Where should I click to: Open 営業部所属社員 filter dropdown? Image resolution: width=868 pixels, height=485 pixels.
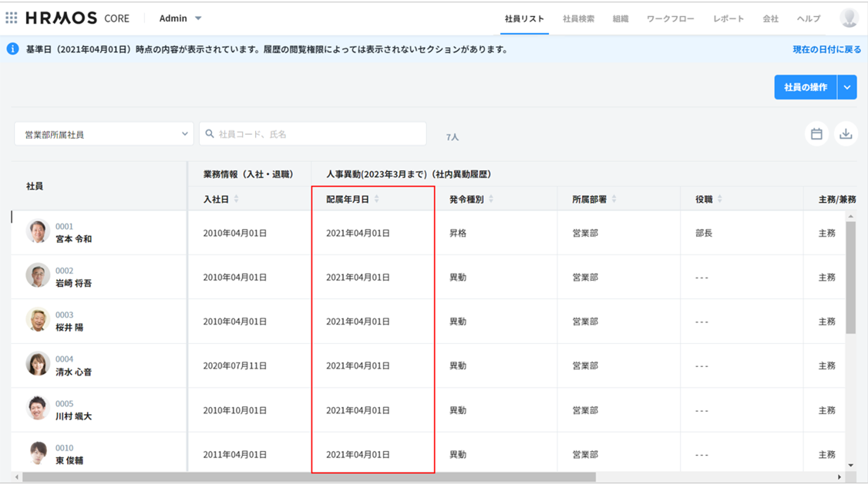tap(103, 134)
